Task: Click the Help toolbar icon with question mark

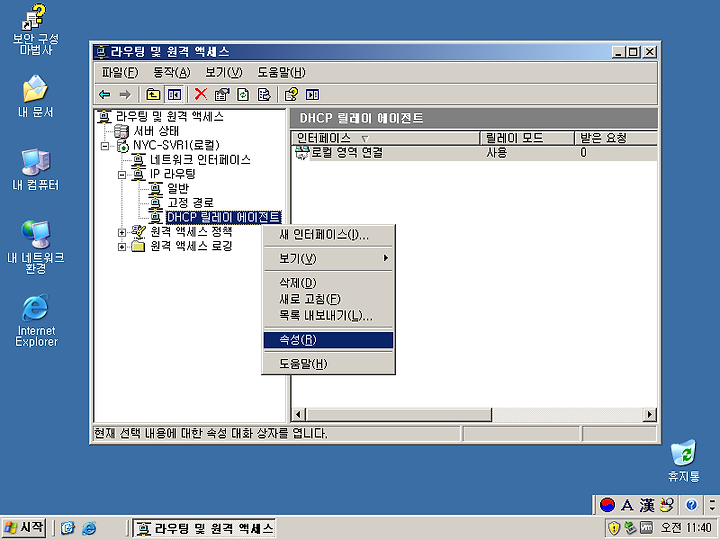Action: point(291,95)
